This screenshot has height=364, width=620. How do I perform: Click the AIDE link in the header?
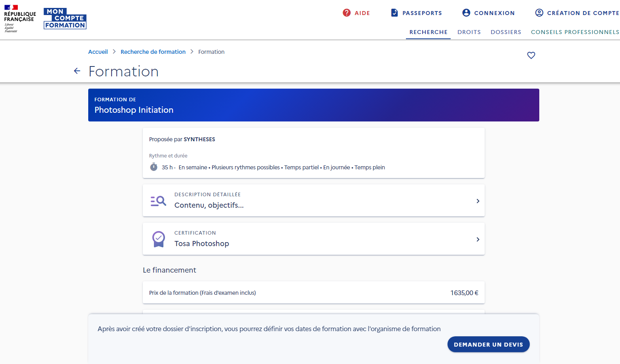coord(362,13)
